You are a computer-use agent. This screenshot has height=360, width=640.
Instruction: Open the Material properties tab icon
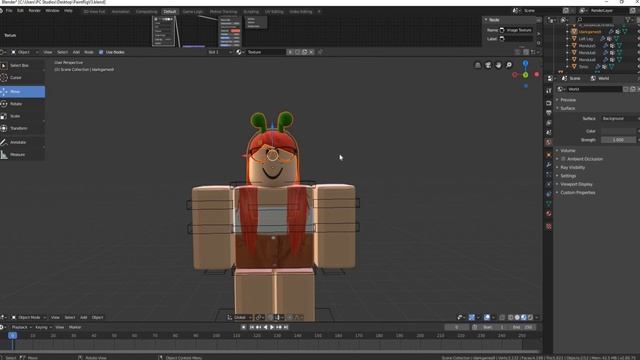click(x=549, y=213)
